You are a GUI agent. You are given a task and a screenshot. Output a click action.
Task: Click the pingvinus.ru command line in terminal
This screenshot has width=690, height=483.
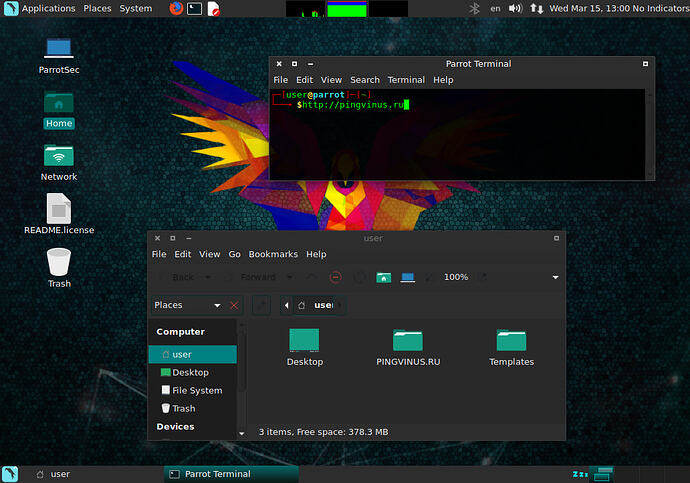coord(352,105)
